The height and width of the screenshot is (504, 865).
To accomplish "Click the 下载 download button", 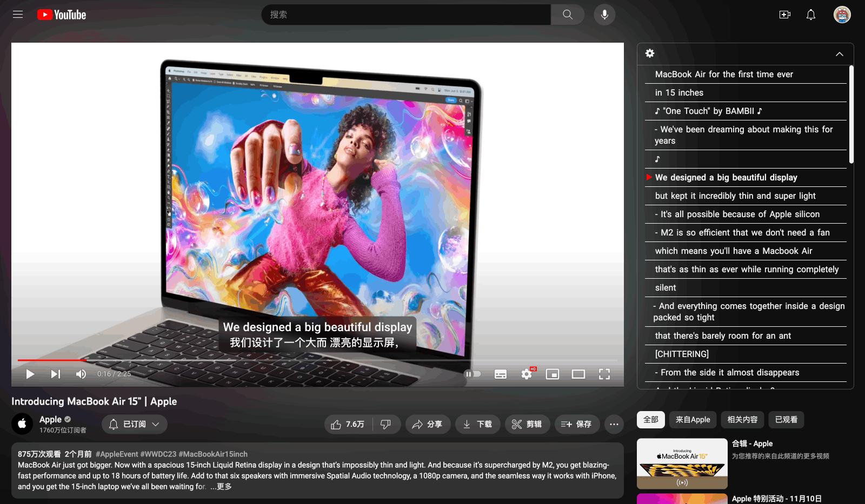I will tap(478, 424).
